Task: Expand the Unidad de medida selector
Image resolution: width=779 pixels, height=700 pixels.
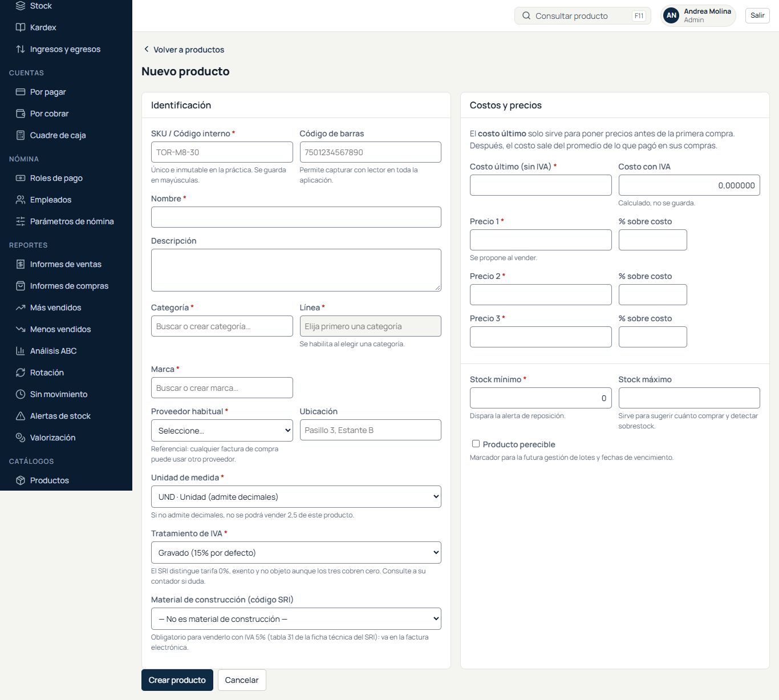Action: tap(296, 496)
